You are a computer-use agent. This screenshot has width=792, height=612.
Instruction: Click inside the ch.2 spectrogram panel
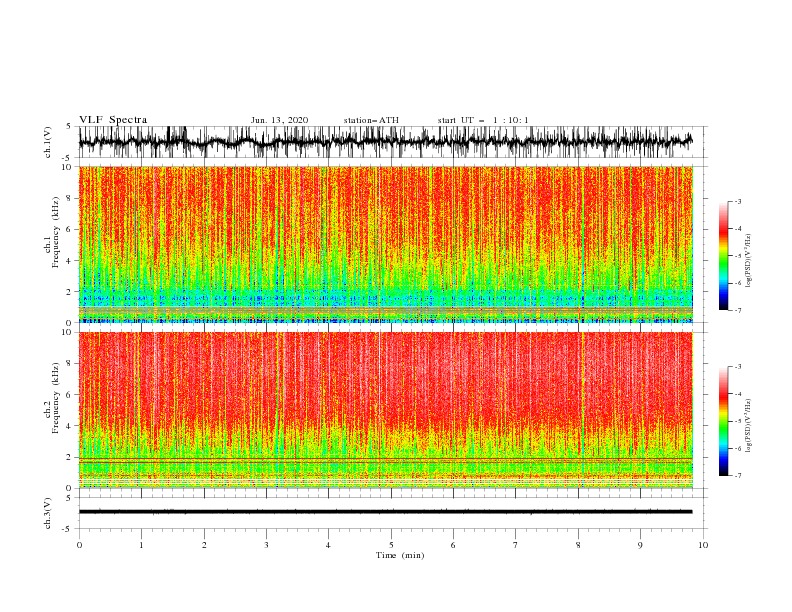(385, 410)
